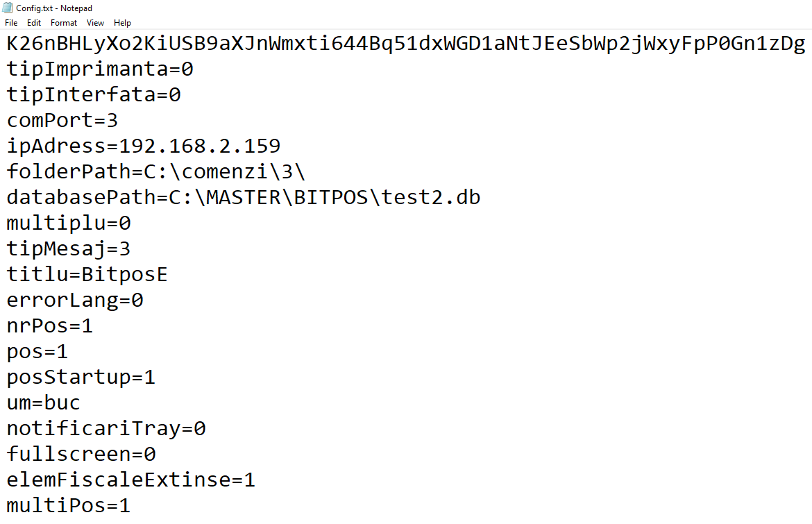
Task: Click the titlu=BitposE line
Action: pyautogui.click(x=87, y=274)
